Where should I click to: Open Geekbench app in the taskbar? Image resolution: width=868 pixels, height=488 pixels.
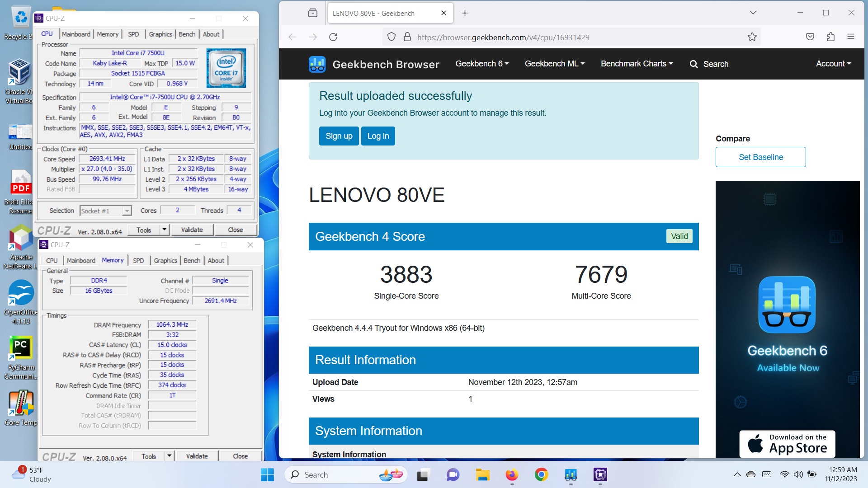pyautogui.click(x=571, y=475)
